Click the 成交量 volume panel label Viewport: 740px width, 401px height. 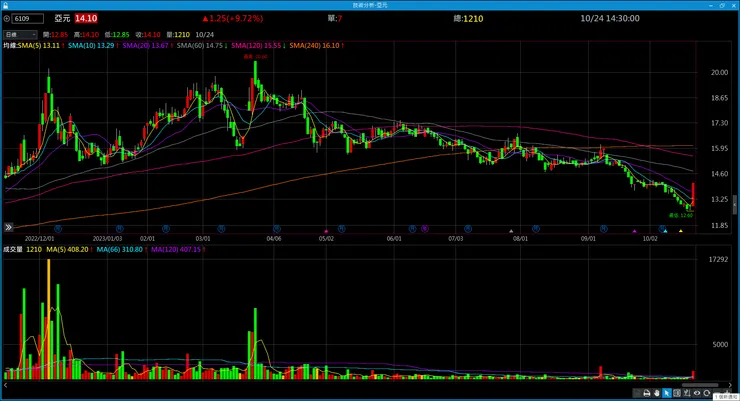(13, 249)
